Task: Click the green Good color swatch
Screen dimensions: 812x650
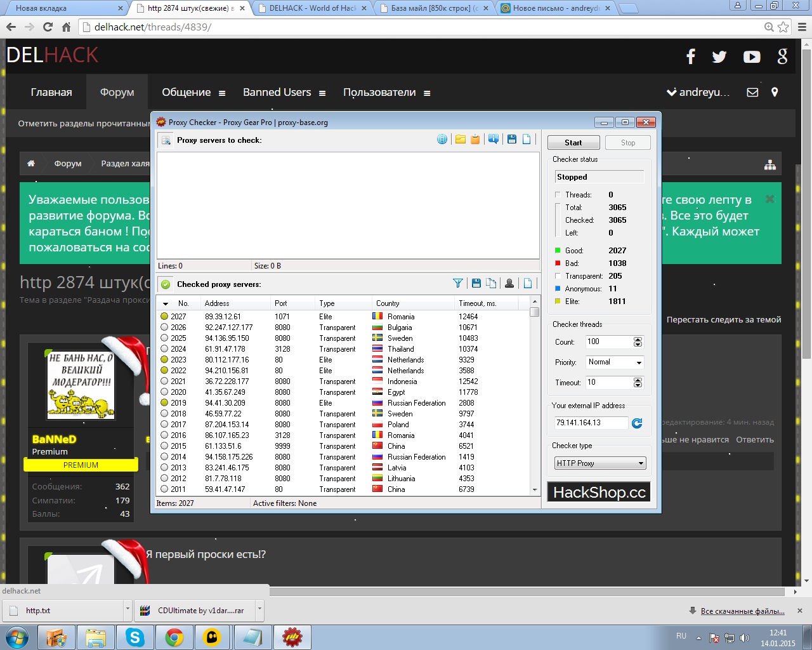Action: point(558,251)
